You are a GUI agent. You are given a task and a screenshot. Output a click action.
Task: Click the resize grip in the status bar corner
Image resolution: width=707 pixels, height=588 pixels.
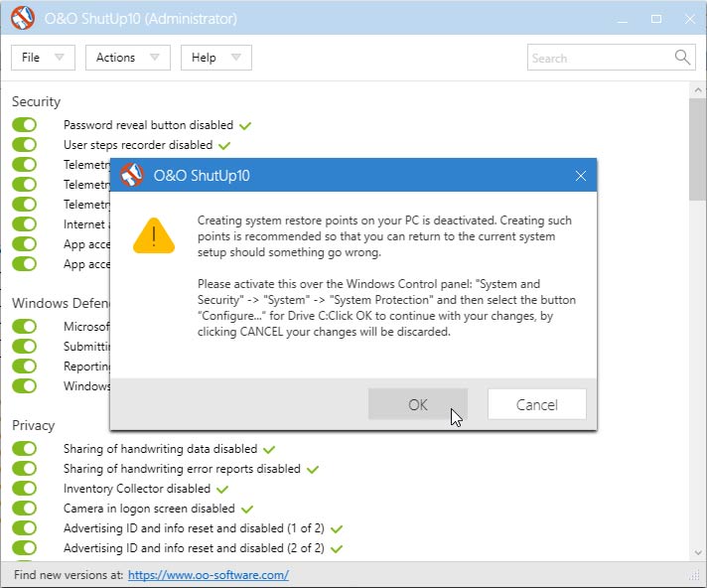695,575
